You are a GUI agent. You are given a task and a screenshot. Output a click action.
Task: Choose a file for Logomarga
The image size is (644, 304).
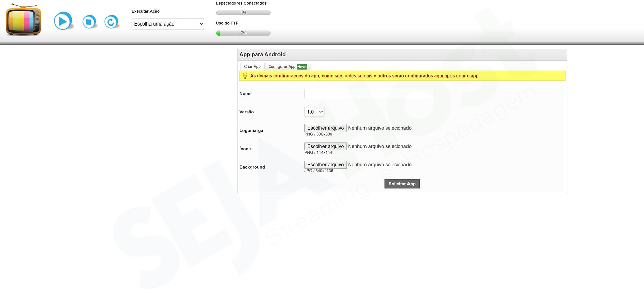pos(325,128)
